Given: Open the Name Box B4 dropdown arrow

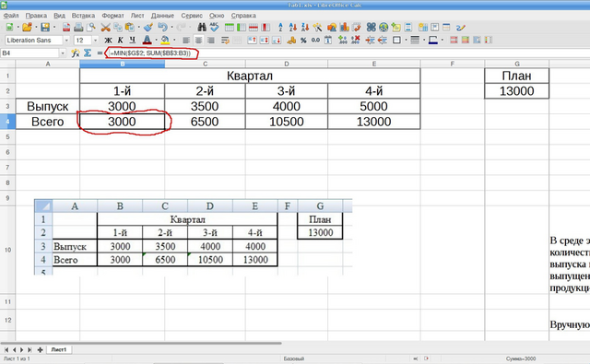Looking at the screenshot, I should (63, 53).
